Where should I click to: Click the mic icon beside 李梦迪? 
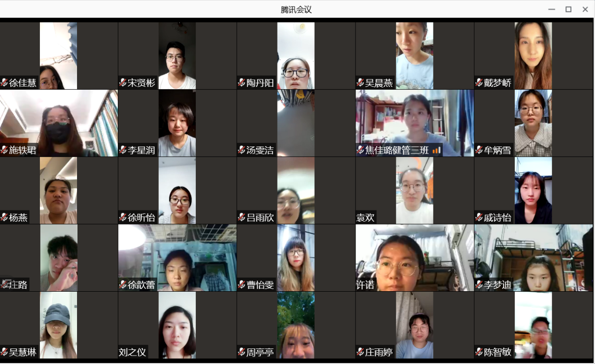[479, 285]
